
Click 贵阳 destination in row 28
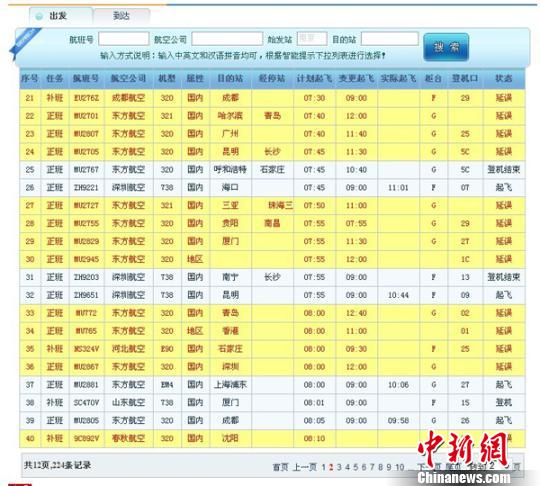tap(230, 224)
